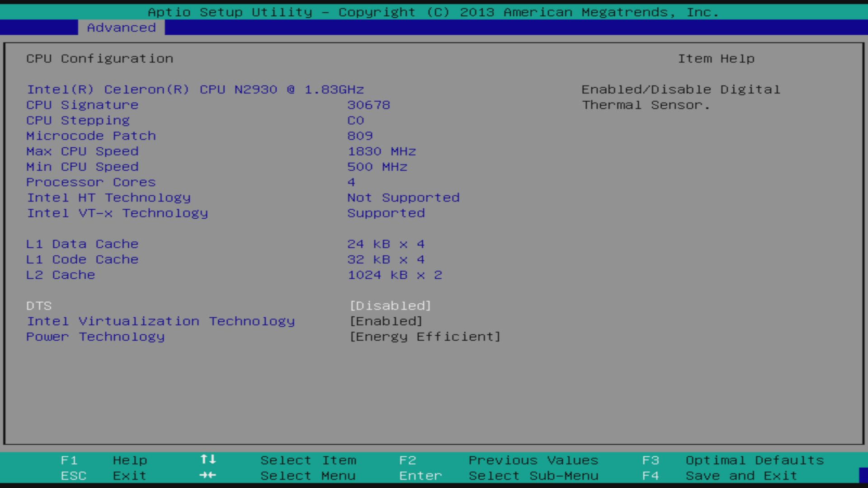Image resolution: width=868 pixels, height=488 pixels.
Task: Click the up-down arrows Select Item icon
Action: [x=208, y=460]
